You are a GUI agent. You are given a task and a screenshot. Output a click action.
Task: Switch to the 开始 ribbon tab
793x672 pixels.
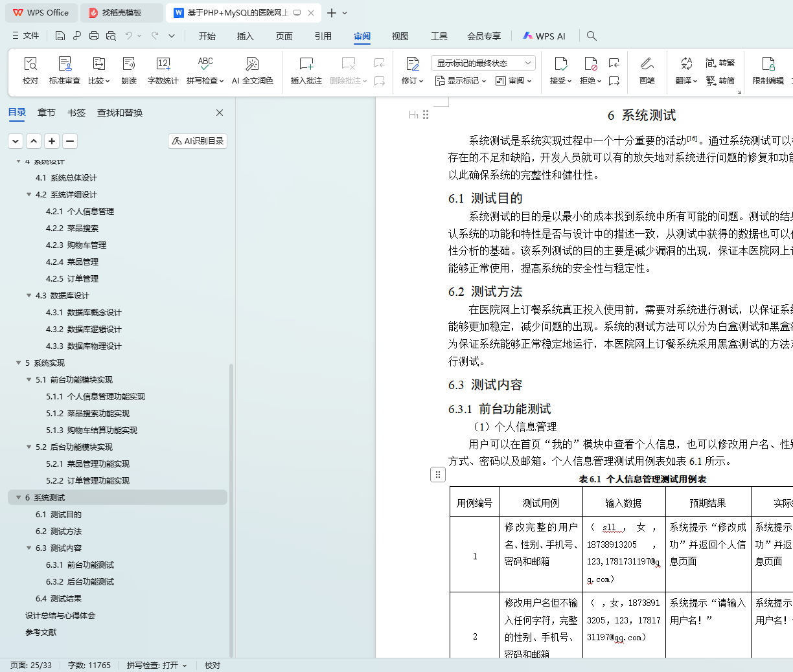click(207, 36)
